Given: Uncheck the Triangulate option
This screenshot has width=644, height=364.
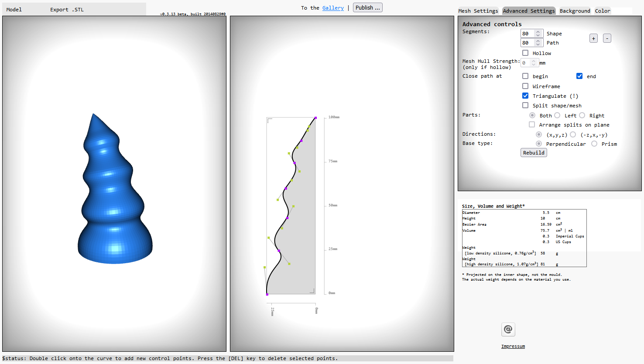Looking at the screenshot, I should (x=525, y=96).
